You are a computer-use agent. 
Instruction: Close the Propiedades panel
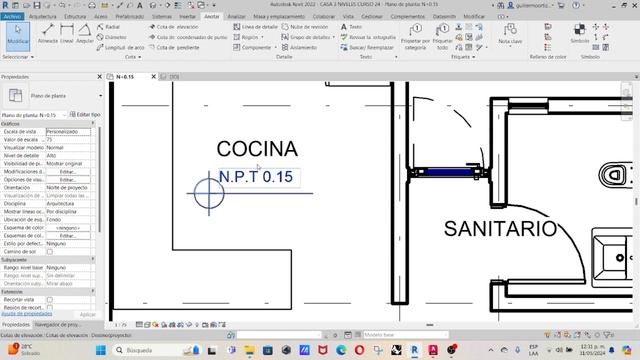coord(99,76)
